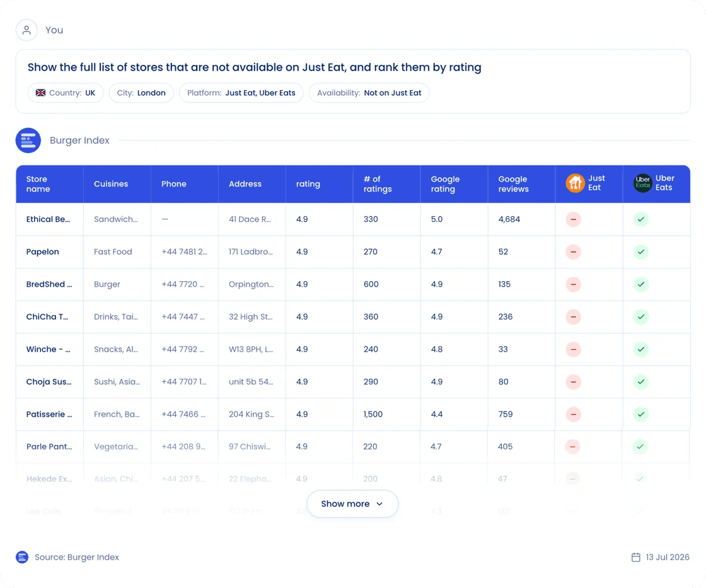706x588 pixels.
Task: Click the Uber Eats logo in table header
Action: tap(642, 183)
